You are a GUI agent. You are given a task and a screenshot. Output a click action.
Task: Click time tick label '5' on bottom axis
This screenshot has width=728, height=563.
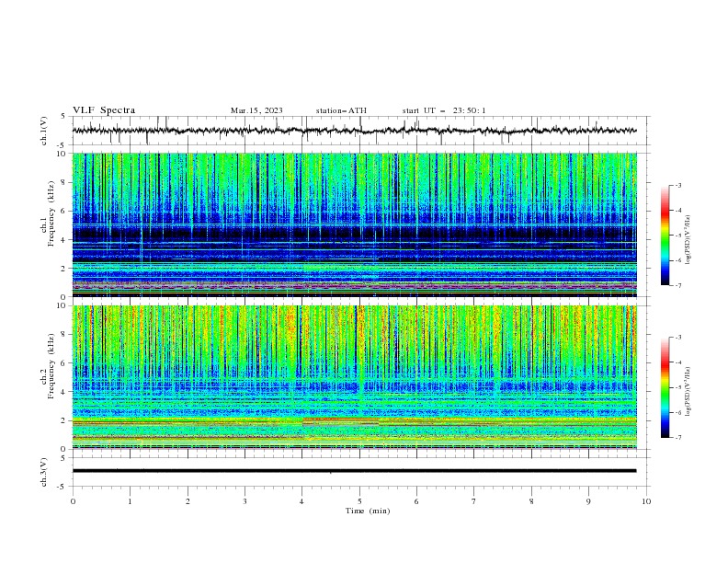tap(359, 501)
